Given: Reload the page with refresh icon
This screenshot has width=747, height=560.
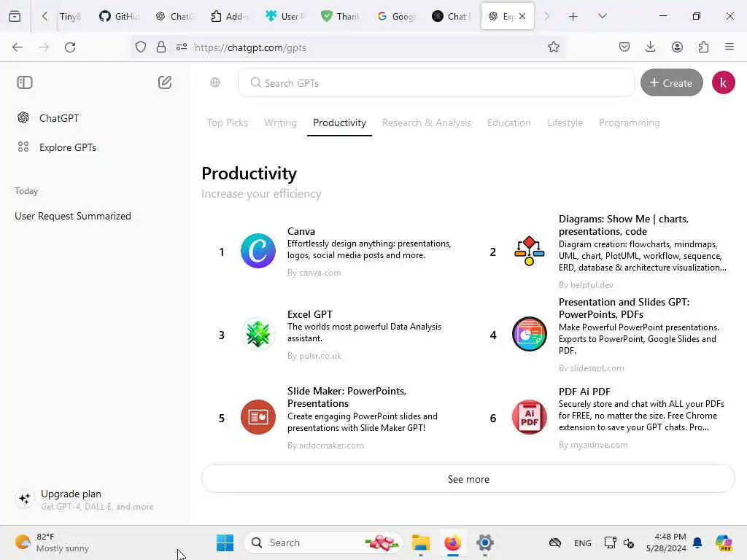Looking at the screenshot, I should (x=70, y=47).
